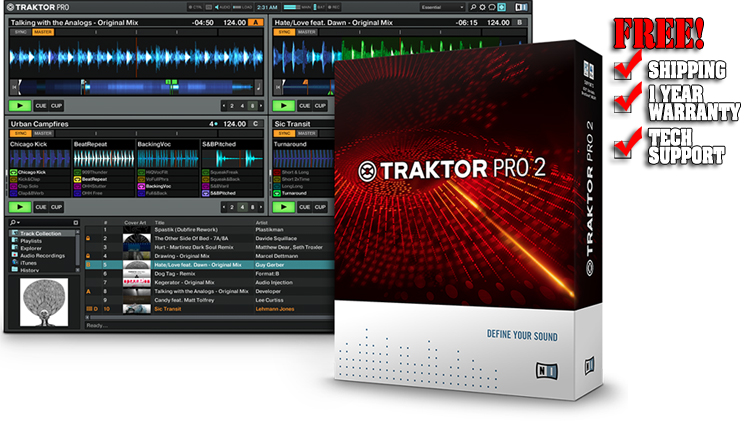Click Deck A note icon beside stripe
750x421 pixels.
click(258, 87)
